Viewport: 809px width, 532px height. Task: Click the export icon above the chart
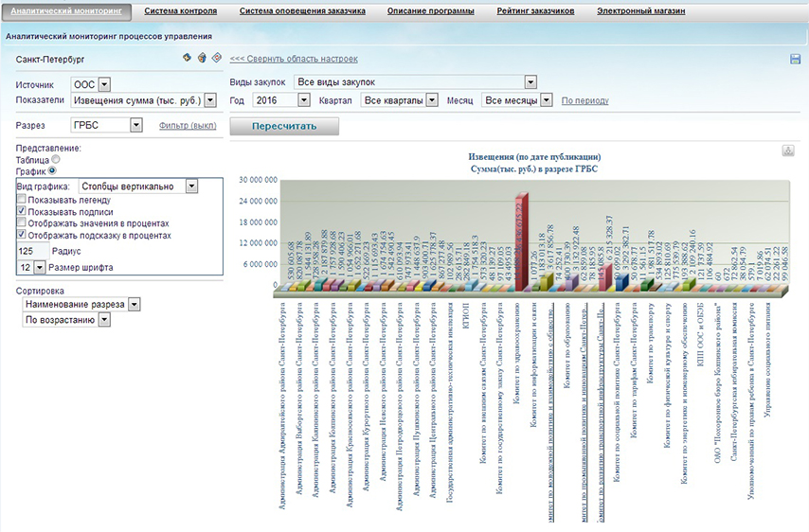tap(788, 151)
